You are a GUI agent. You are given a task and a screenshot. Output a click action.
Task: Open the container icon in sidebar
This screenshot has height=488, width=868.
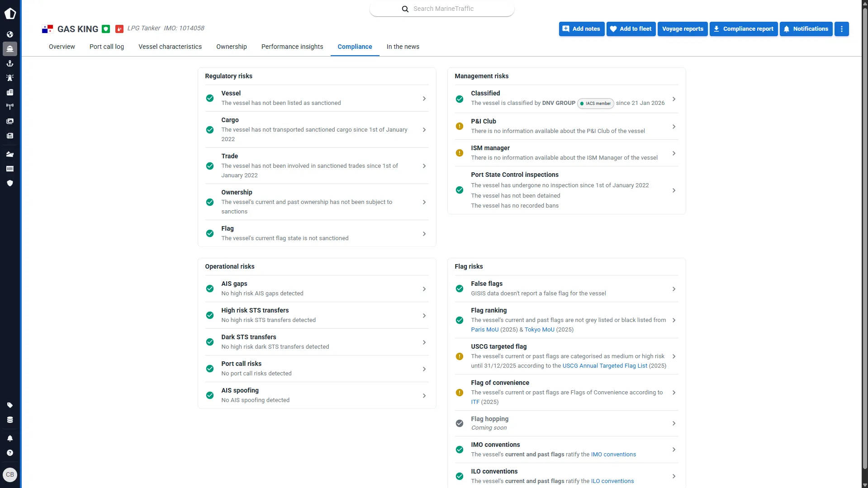point(10,169)
